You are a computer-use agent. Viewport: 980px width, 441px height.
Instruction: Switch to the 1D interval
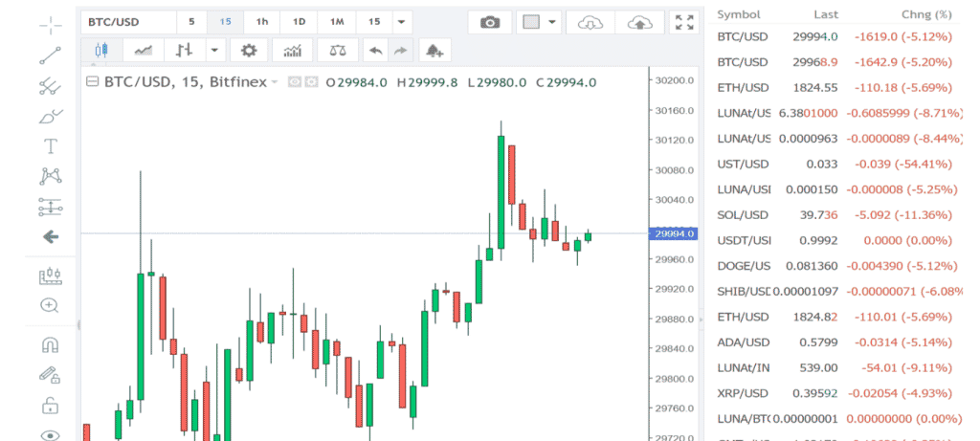300,22
